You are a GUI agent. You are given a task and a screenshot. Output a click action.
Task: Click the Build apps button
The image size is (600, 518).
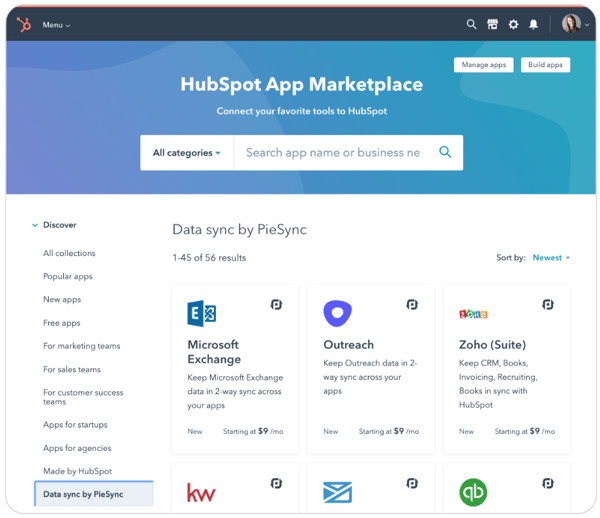pos(545,65)
